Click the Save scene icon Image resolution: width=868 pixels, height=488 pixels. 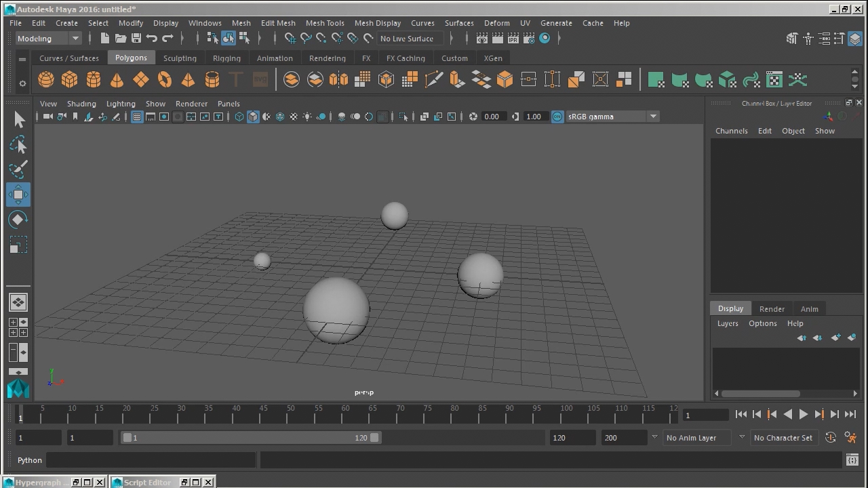(136, 39)
